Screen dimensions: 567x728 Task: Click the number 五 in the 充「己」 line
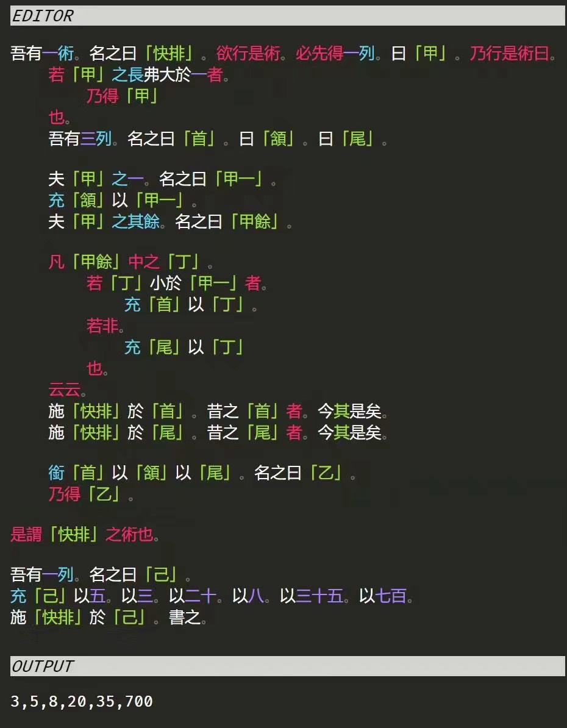(98, 596)
